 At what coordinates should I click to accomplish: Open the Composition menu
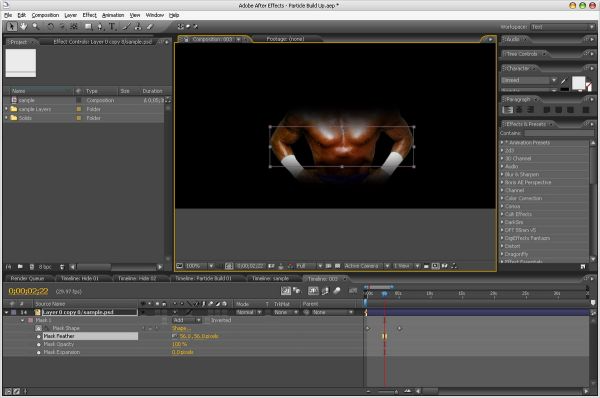point(45,15)
